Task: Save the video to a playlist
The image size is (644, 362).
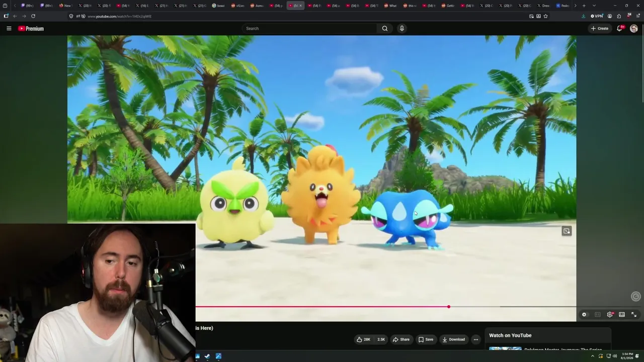Action: tap(426, 339)
